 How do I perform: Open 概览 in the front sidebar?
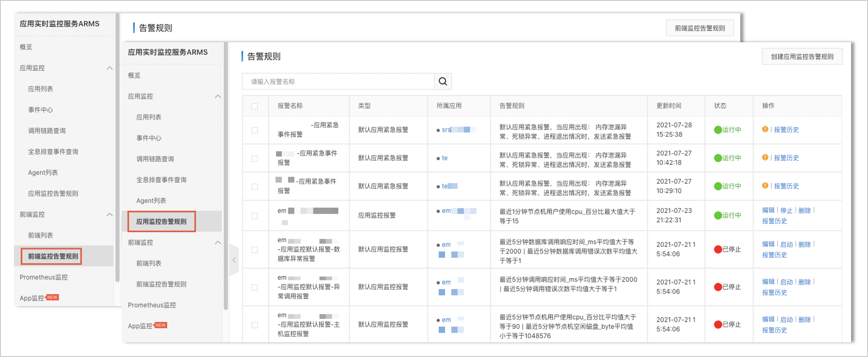tap(134, 75)
